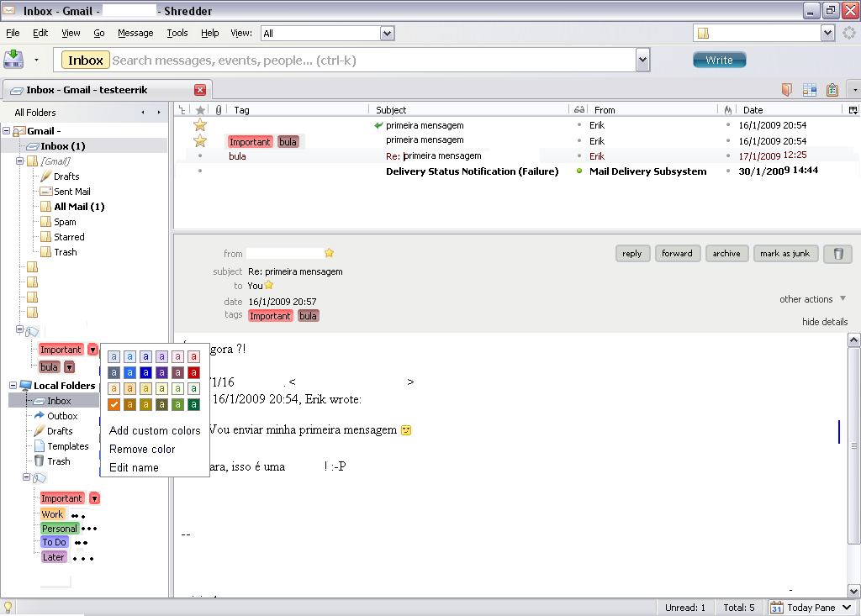Choose Edit name in popup

tap(134, 468)
